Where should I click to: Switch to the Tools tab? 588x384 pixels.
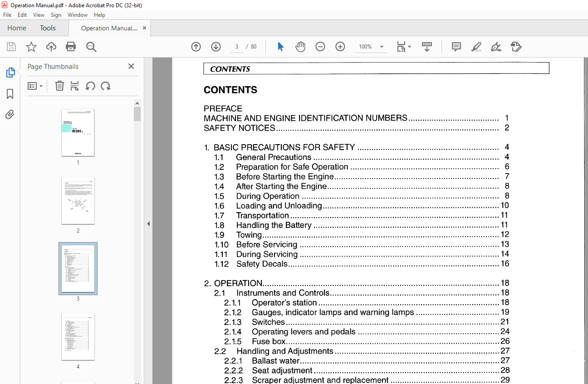[x=48, y=28]
